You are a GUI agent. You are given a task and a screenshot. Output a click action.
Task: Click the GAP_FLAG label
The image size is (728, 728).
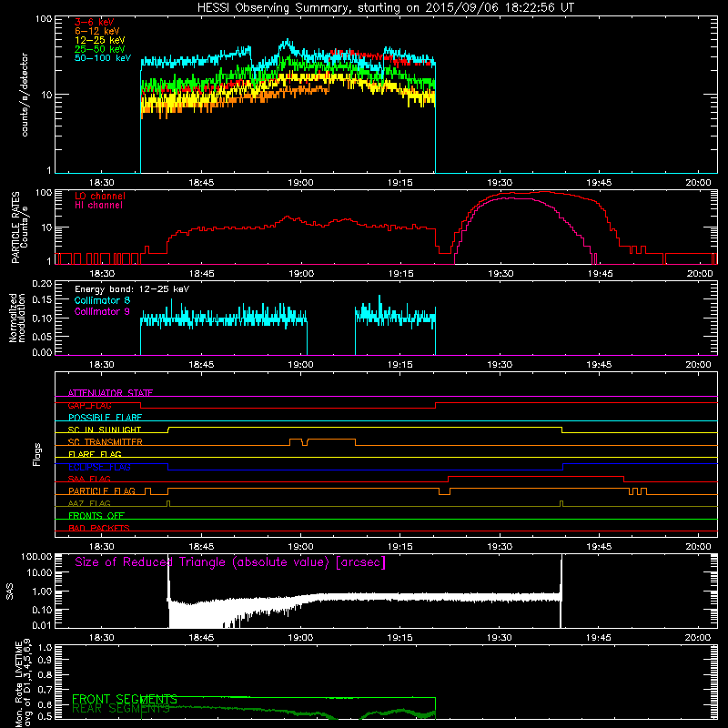pos(89,405)
